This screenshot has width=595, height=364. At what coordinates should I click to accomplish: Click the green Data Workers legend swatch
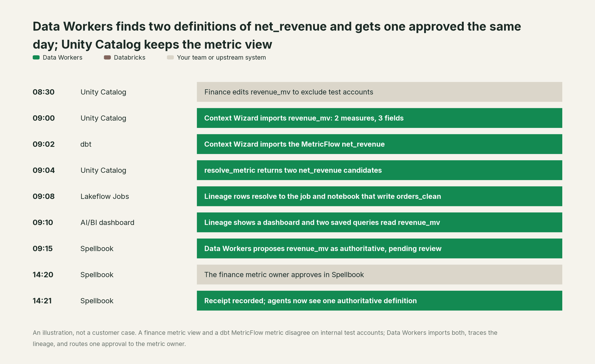(x=36, y=58)
